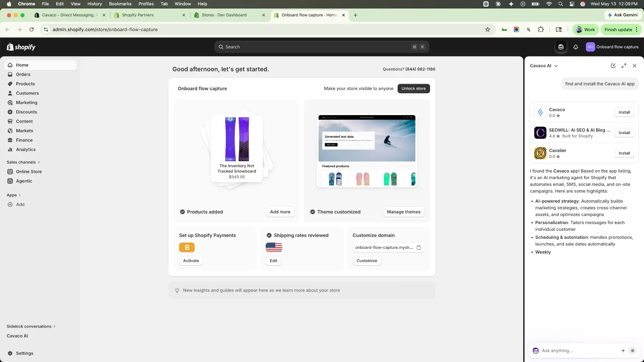Edit shipping rates

point(273,261)
